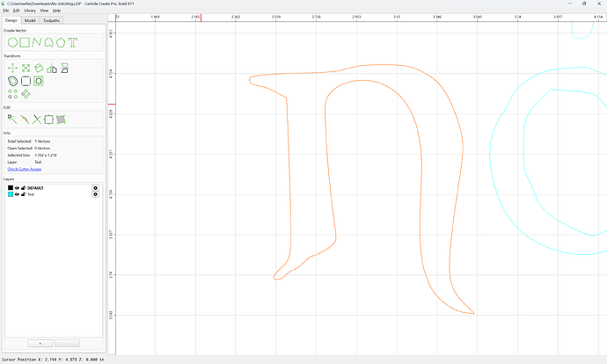Viewport: 607px width, 364px height.
Task: Click the cyan Text layer color swatch
Action: pyautogui.click(x=11, y=194)
